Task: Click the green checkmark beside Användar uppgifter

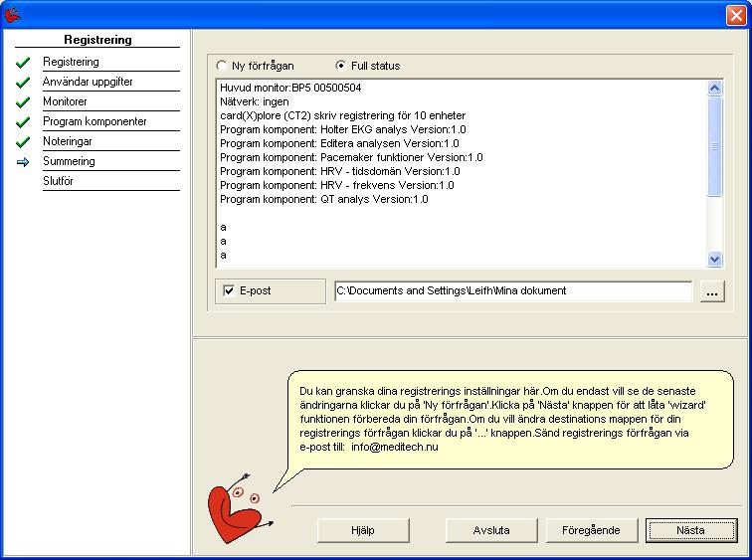Action: [x=23, y=83]
